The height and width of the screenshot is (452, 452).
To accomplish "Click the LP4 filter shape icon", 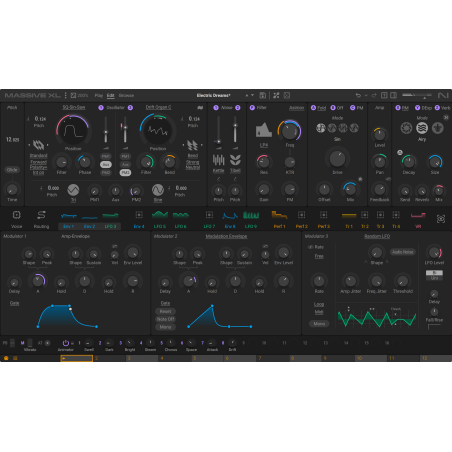I will coord(264,130).
